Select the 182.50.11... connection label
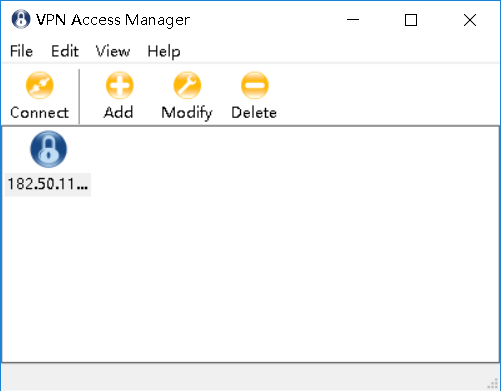Screen dimensions: 501x391 pos(48,184)
